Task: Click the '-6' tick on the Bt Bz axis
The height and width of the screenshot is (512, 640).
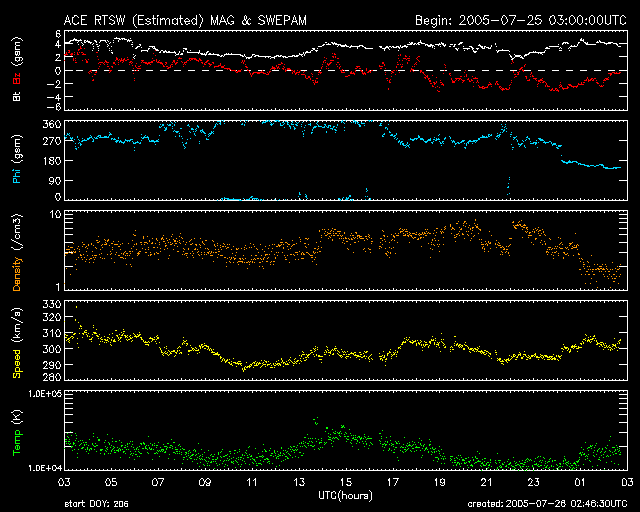Action: point(55,107)
